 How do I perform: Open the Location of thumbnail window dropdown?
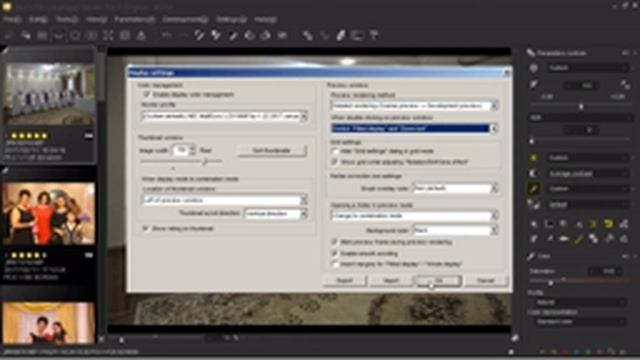coord(224,200)
